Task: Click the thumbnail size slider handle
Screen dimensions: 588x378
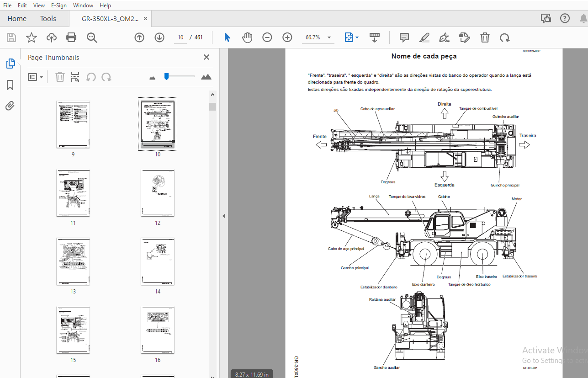Action: click(167, 76)
